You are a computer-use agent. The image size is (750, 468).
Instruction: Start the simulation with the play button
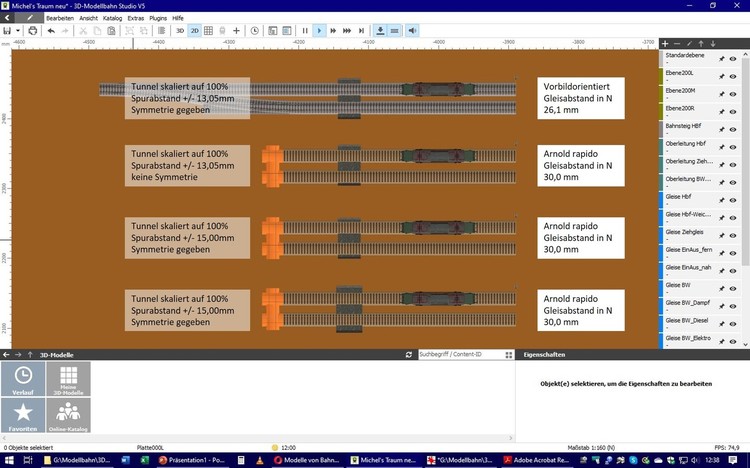coord(319,31)
